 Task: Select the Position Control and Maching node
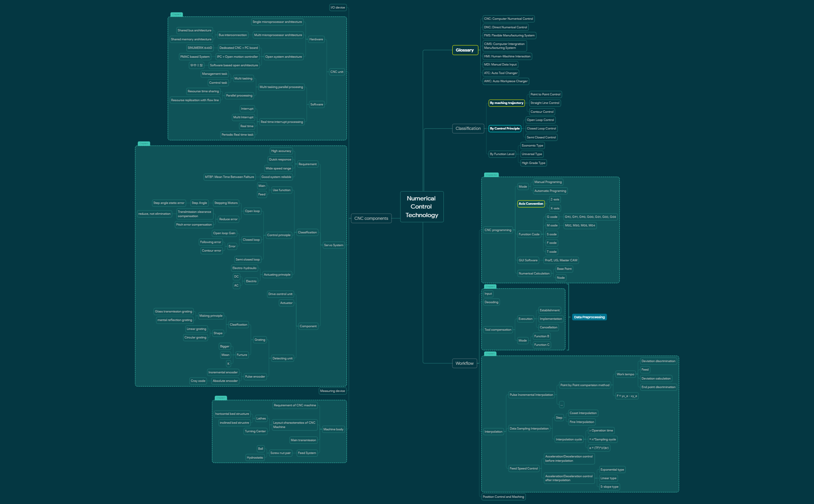503,497
